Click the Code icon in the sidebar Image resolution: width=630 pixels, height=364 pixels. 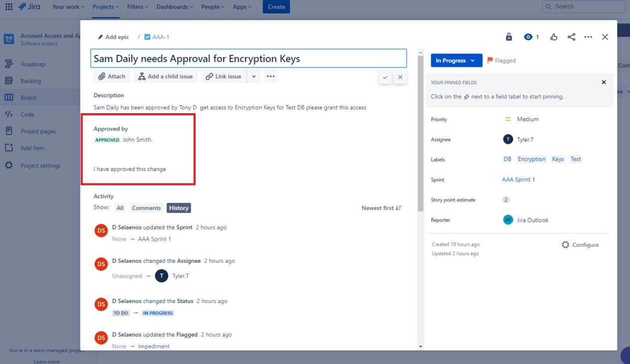point(7,114)
